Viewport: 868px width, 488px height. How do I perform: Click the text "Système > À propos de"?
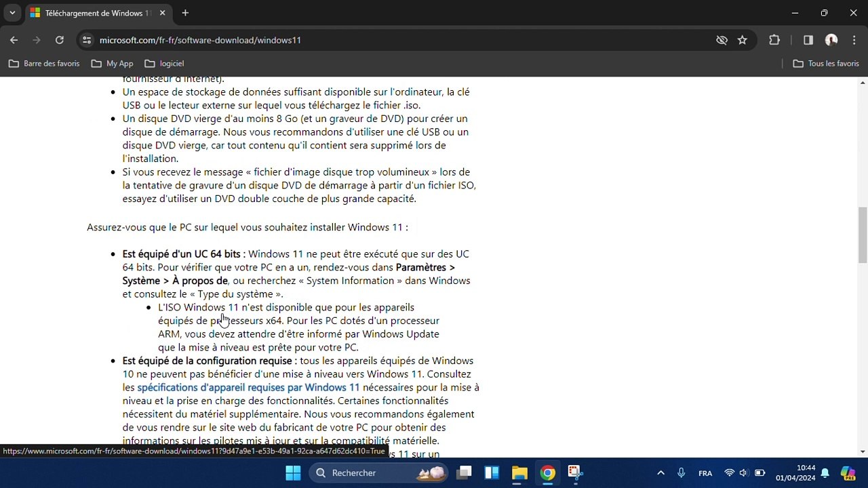(x=175, y=281)
